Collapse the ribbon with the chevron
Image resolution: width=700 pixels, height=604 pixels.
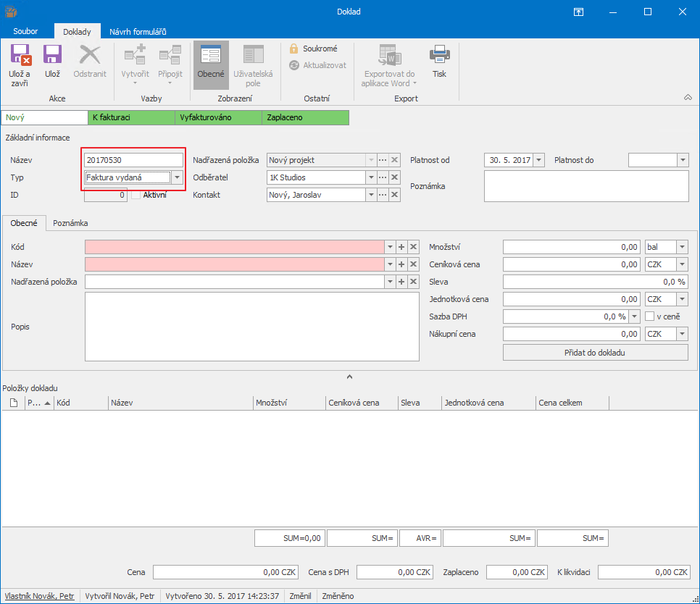[x=688, y=97]
